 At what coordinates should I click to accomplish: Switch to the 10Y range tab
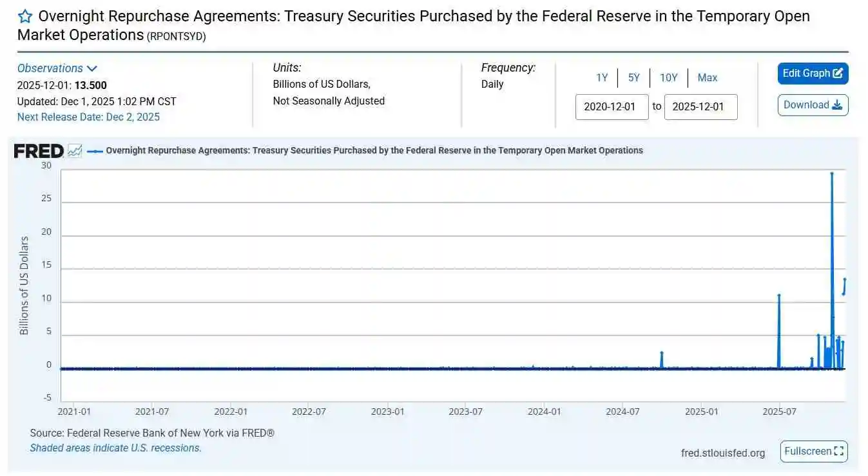click(668, 77)
